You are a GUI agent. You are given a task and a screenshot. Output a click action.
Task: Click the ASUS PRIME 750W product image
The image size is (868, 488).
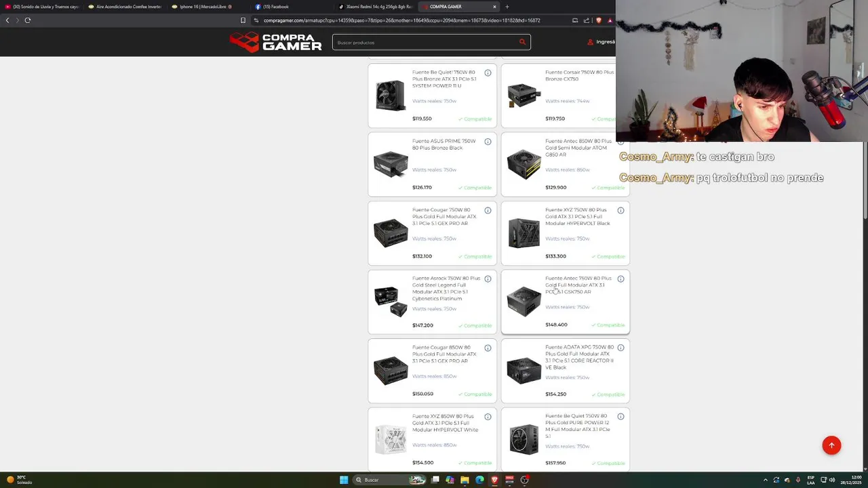pos(391,164)
